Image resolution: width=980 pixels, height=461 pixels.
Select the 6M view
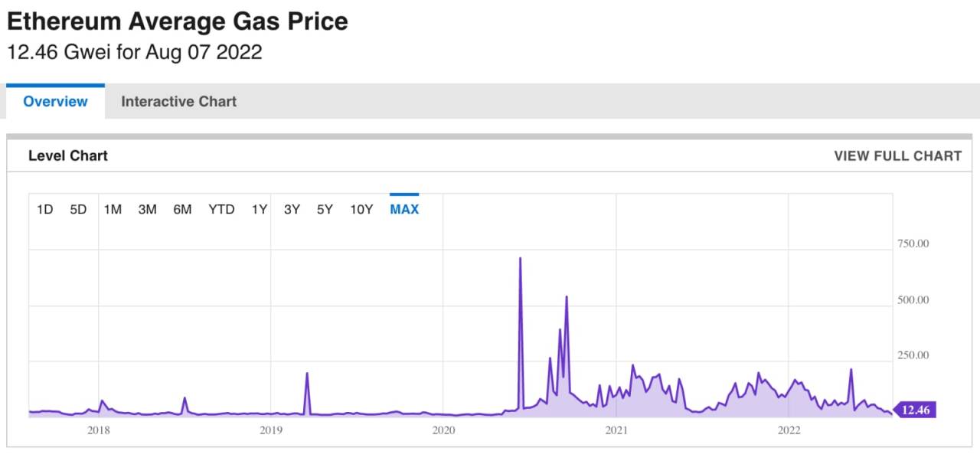182,209
